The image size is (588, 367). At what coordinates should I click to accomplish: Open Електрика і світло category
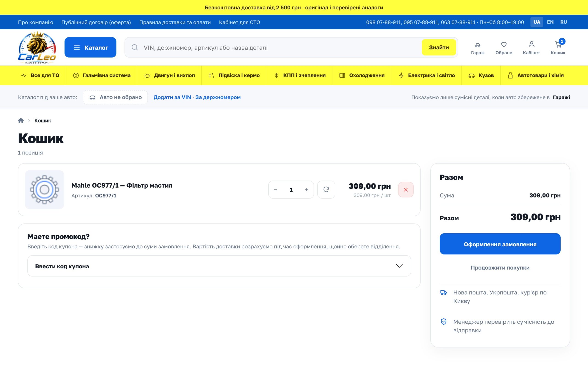pyautogui.click(x=427, y=75)
